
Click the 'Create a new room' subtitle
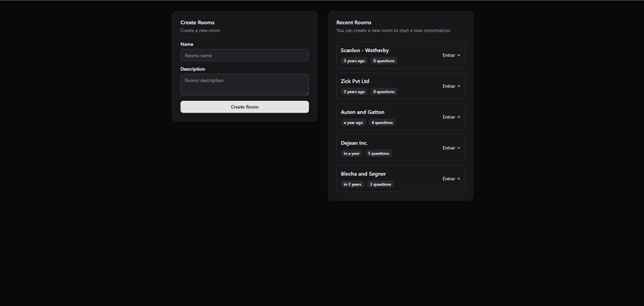[x=200, y=30]
